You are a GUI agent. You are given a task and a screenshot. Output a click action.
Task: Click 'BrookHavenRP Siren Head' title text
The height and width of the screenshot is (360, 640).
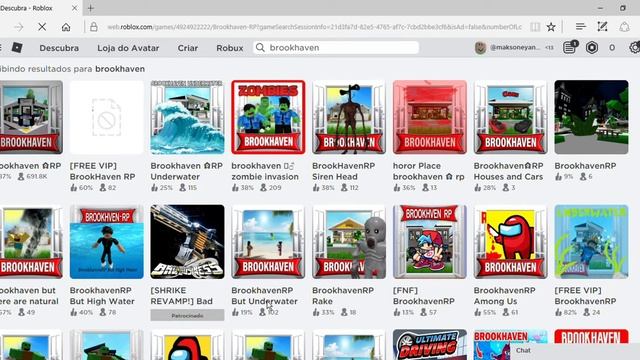tap(343, 171)
